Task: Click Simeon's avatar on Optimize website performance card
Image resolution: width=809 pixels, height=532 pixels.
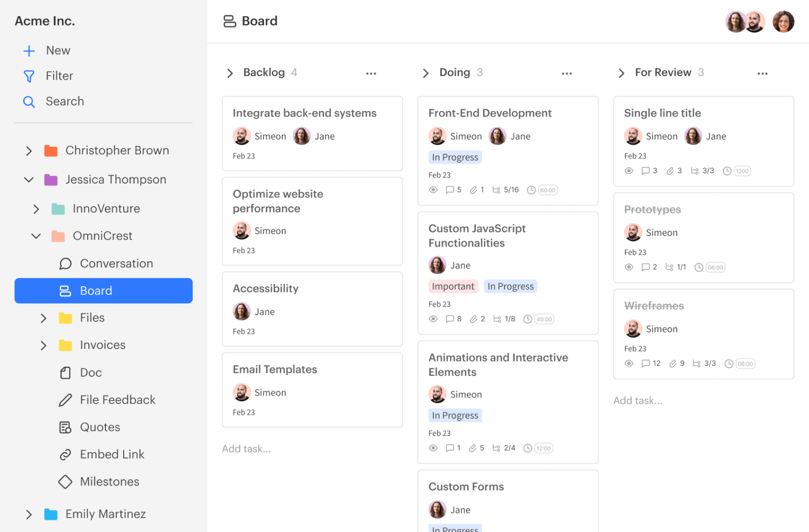Action: pyautogui.click(x=242, y=230)
